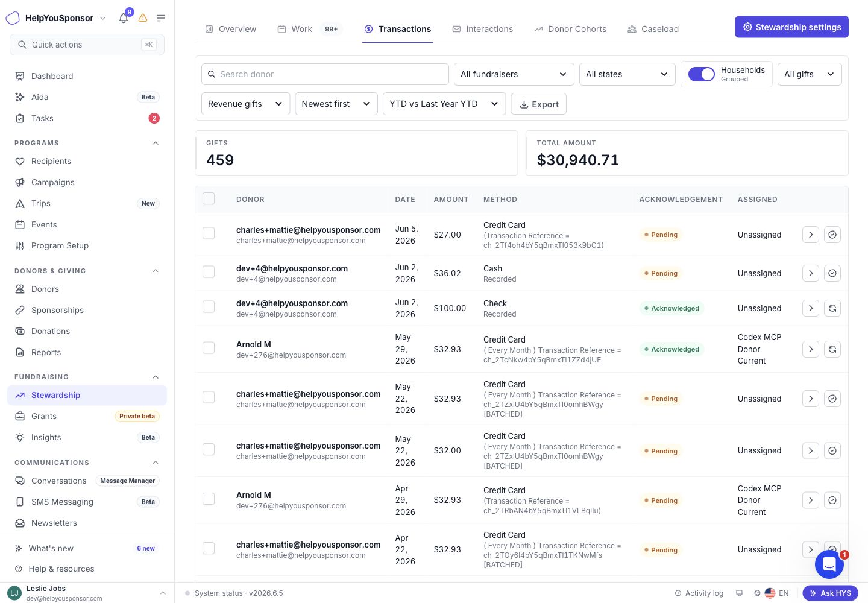Open Insights under Fundraising
868x603 pixels.
click(87, 437)
